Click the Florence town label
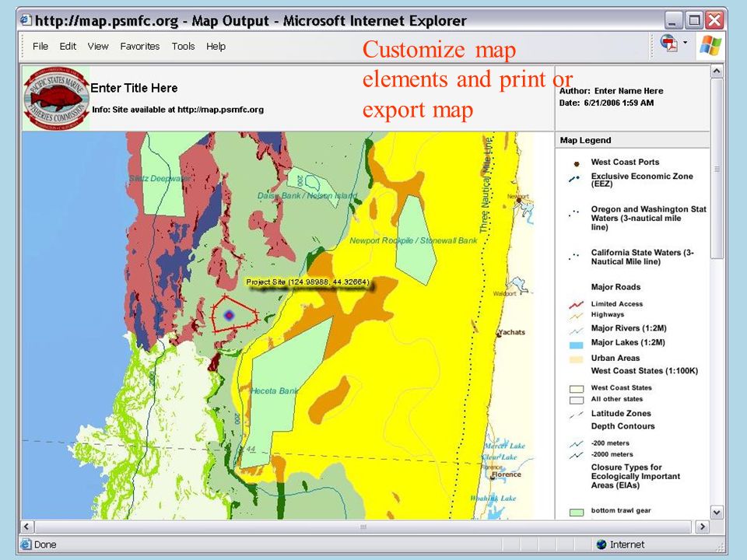 pos(506,474)
